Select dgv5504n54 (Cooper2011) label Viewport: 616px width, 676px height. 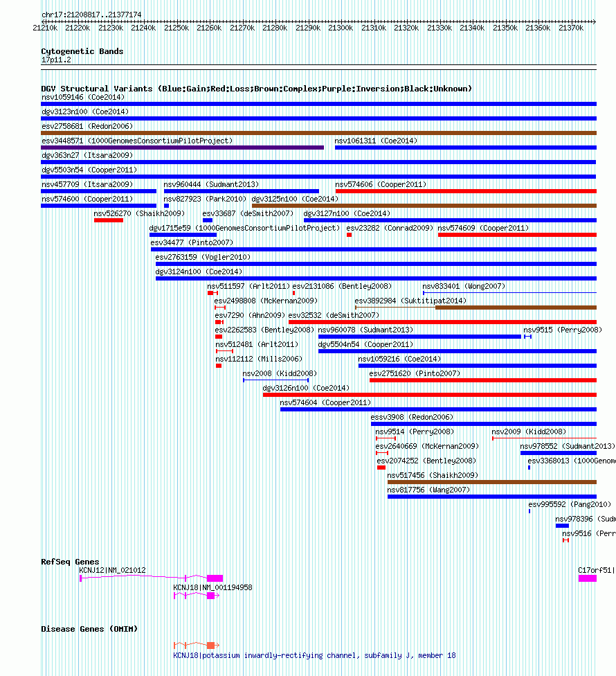365,344
